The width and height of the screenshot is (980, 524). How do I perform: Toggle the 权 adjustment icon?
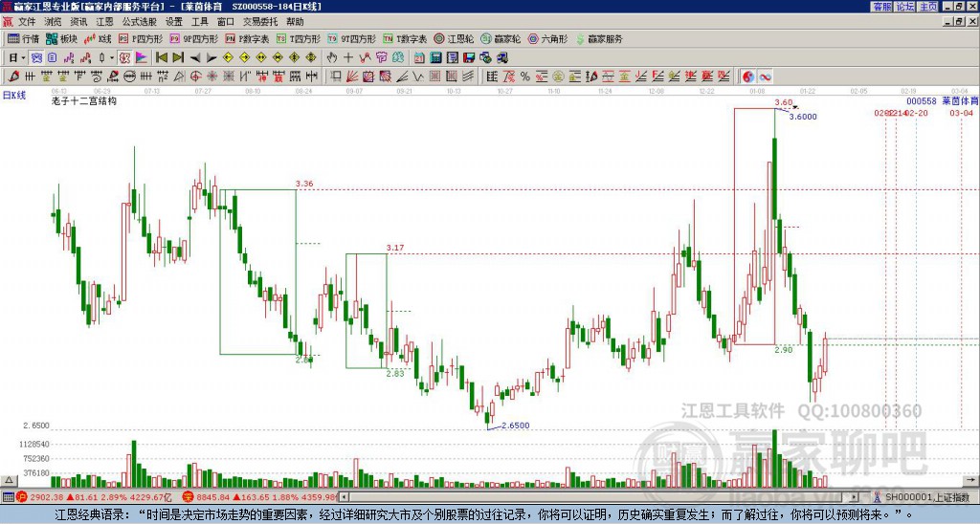[124, 57]
